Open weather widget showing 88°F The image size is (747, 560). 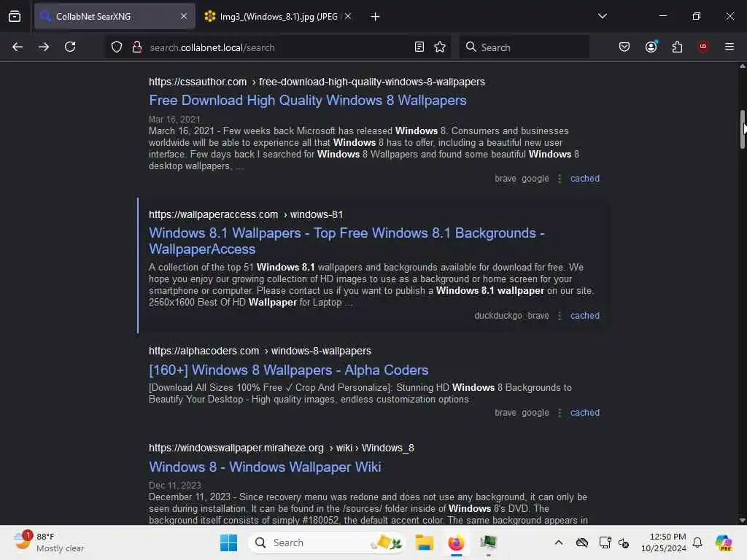[49, 542]
